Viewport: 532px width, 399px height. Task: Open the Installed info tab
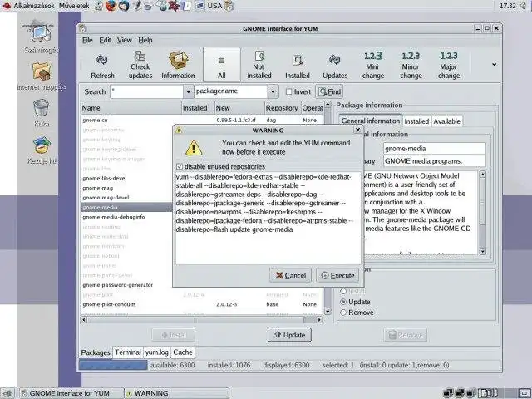click(x=416, y=121)
